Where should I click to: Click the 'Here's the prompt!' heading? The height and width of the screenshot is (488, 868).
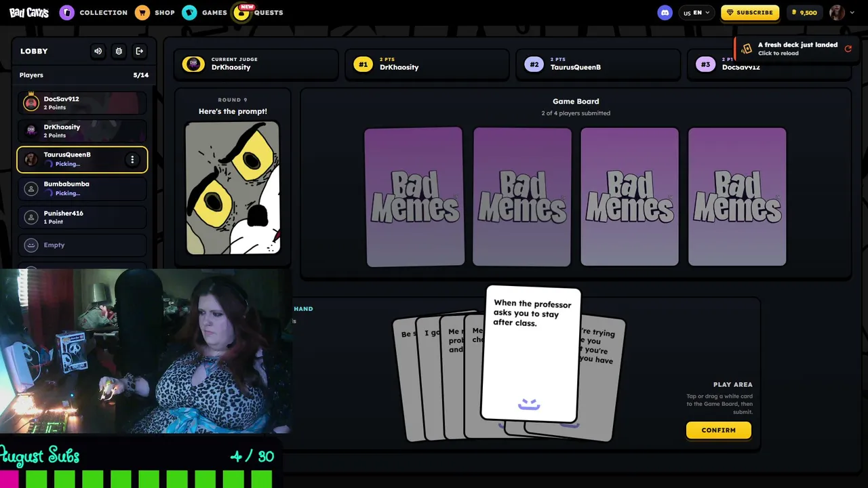(x=233, y=111)
